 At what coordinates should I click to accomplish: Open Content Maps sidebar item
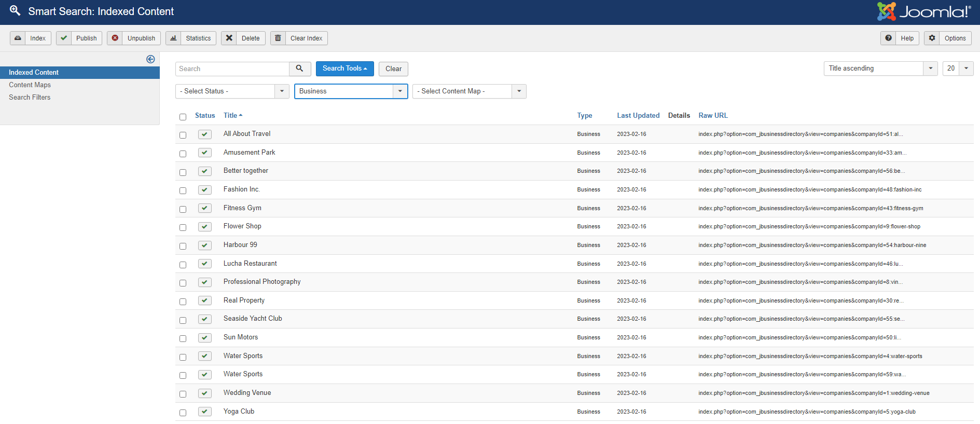tap(30, 85)
